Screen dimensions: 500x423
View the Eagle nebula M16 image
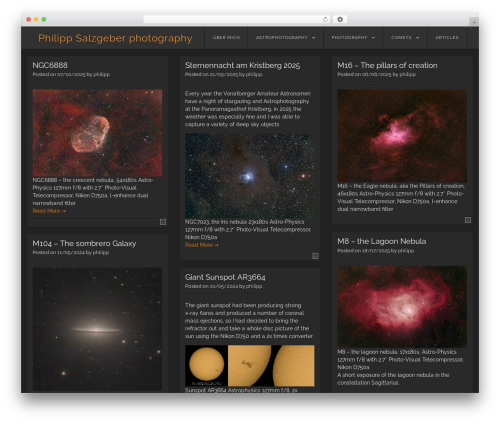[402, 136]
